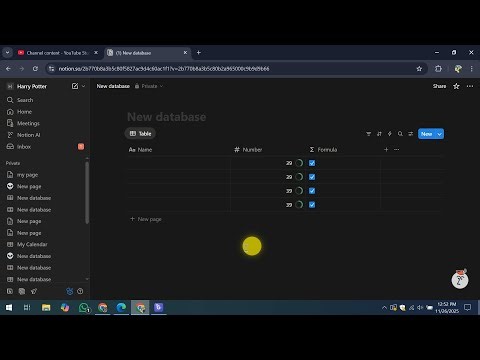Open Chrome tab search dropdown
The height and width of the screenshot is (360, 480).
7,53
